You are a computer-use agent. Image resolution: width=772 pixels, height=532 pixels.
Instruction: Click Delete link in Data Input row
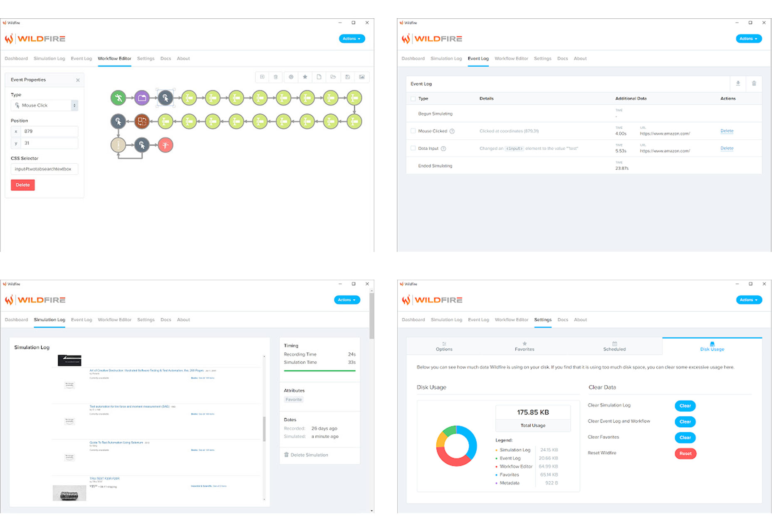[727, 148]
